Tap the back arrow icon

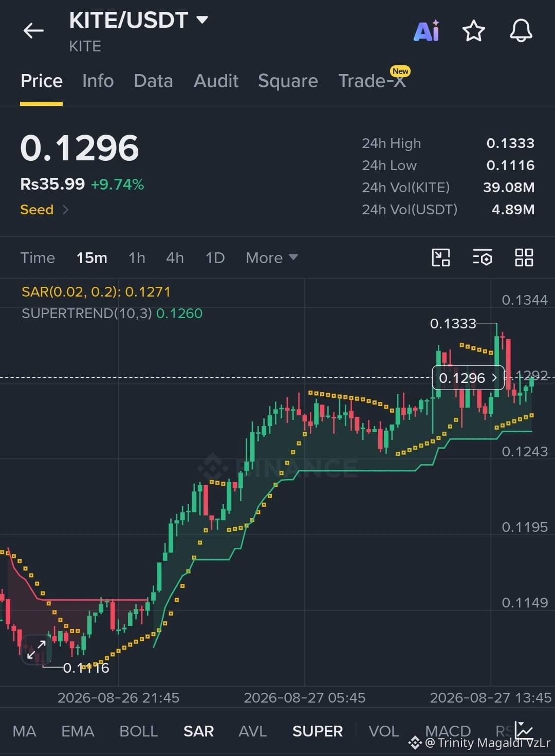point(33,31)
